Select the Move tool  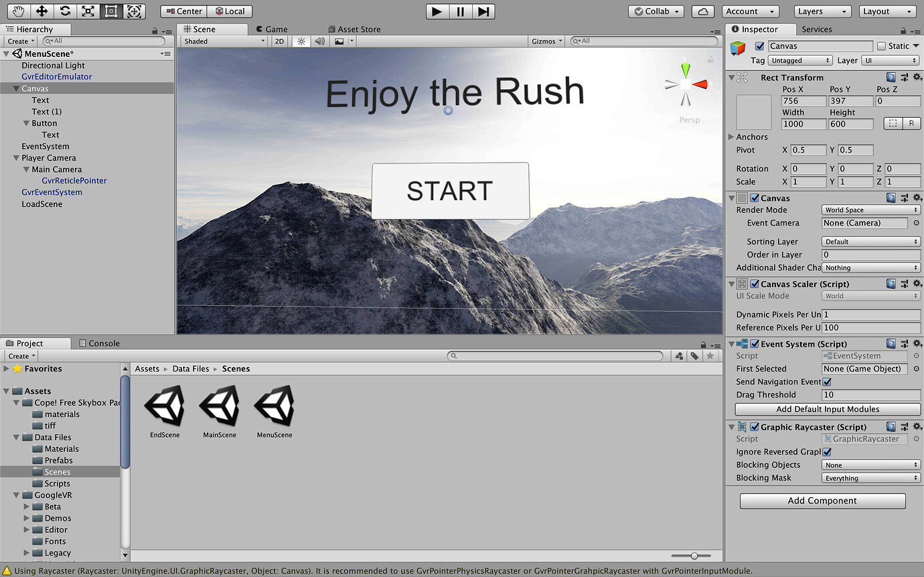click(42, 11)
